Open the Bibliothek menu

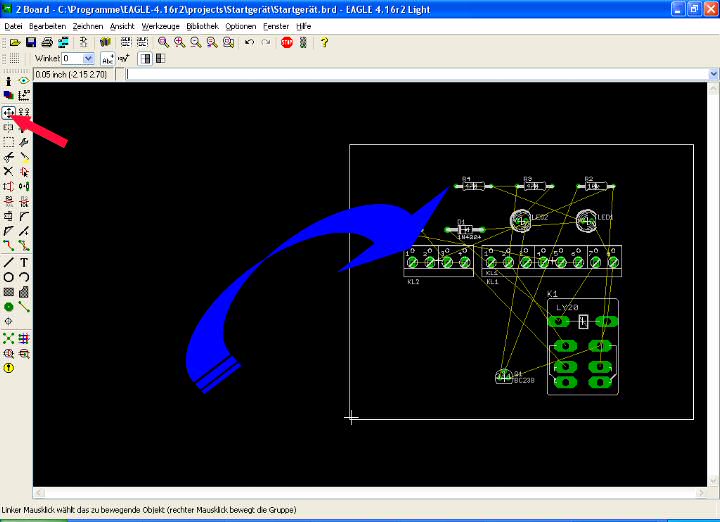tap(201, 25)
